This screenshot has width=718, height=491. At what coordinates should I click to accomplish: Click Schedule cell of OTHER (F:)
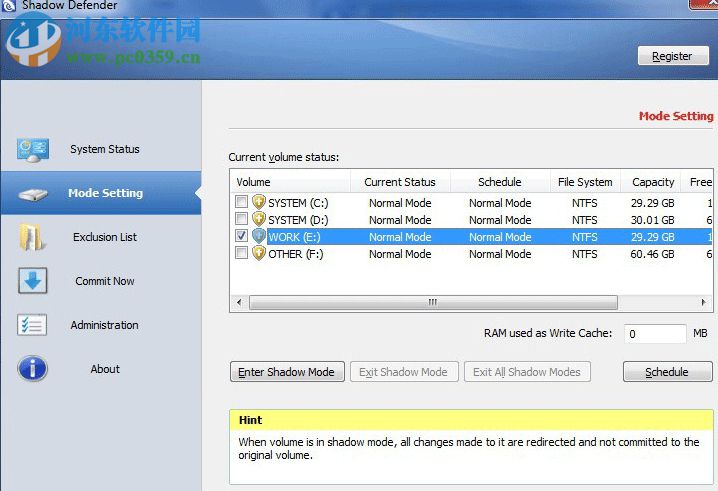click(500, 254)
